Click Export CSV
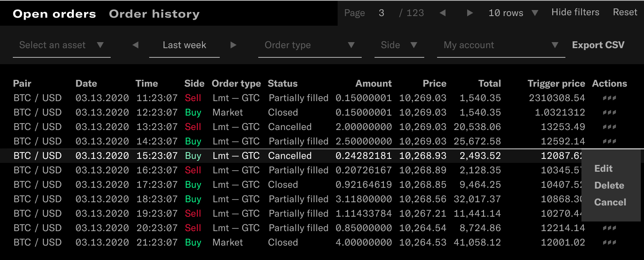This screenshot has height=260, width=644. point(598,45)
